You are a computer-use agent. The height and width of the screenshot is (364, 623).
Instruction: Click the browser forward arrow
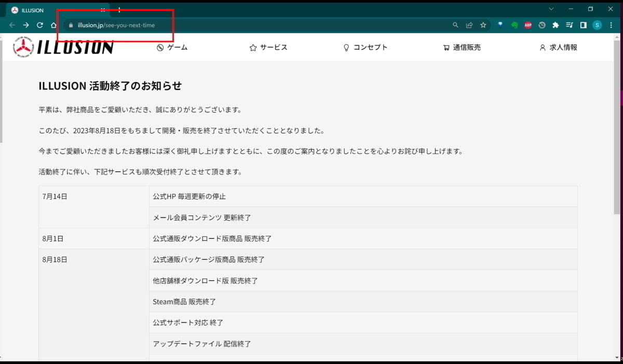pos(26,25)
